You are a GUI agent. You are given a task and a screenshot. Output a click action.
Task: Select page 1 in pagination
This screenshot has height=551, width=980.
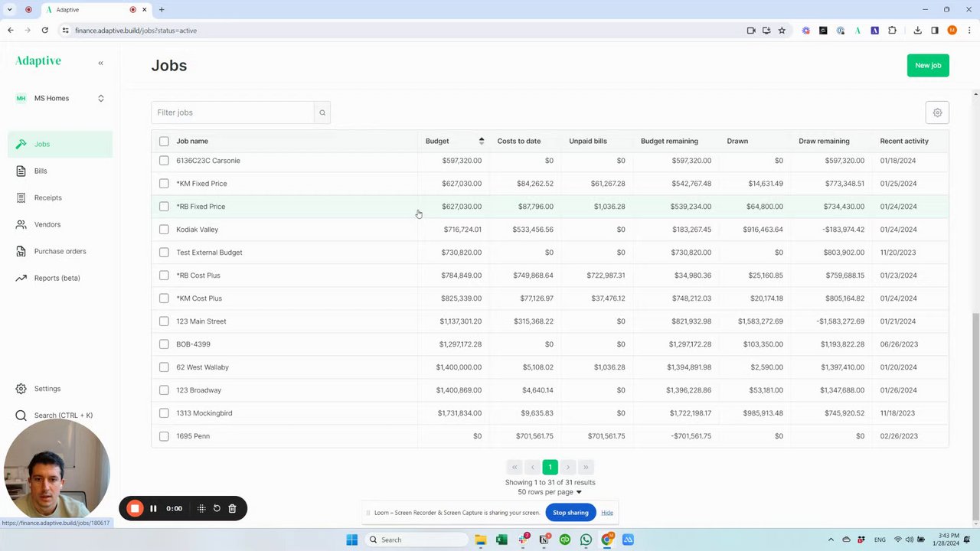(x=550, y=467)
